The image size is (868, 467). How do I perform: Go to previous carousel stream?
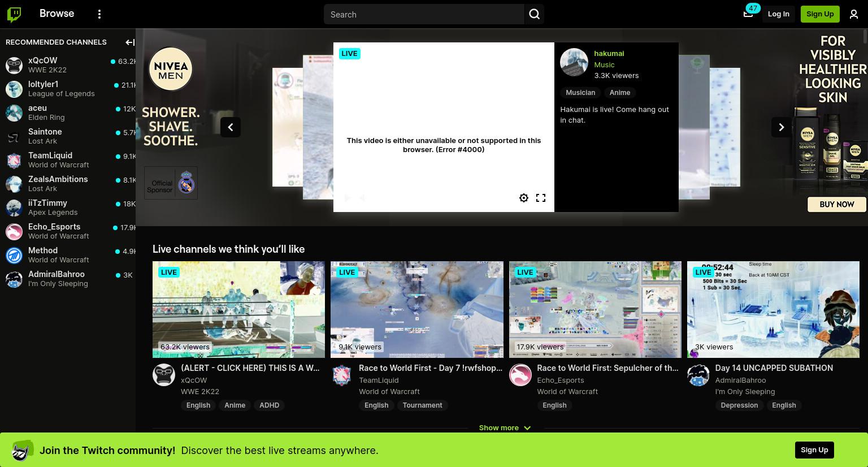tap(231, 127)
